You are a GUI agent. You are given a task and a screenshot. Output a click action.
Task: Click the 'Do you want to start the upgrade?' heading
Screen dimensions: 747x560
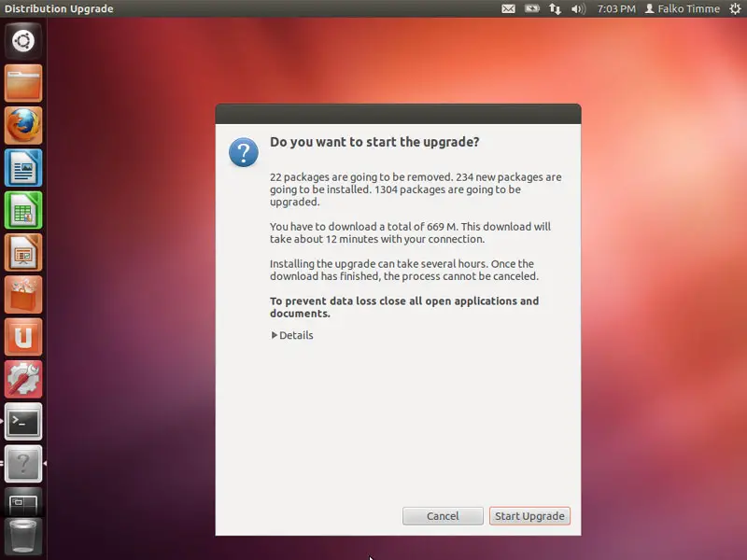click(x=374, y=142)
